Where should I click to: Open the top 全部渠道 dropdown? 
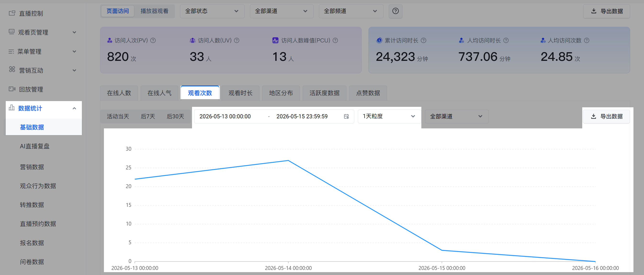click(x=282, y=11)
